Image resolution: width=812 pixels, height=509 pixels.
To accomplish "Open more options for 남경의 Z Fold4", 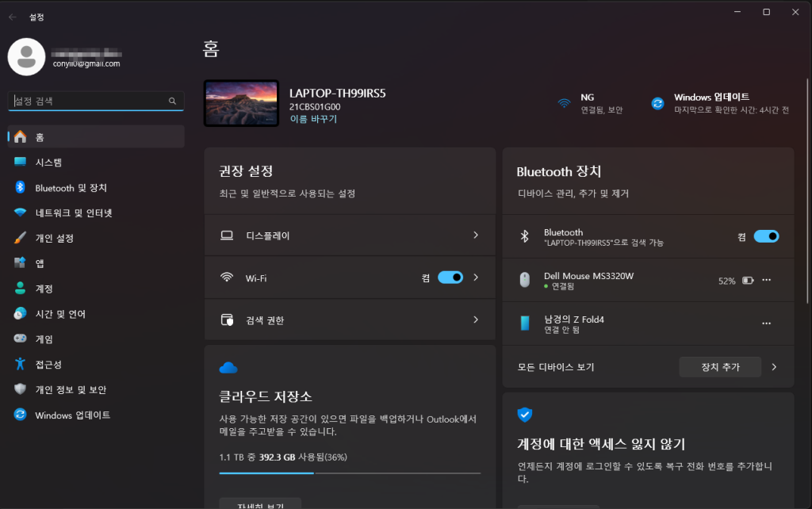I will [x=767, y=323].
